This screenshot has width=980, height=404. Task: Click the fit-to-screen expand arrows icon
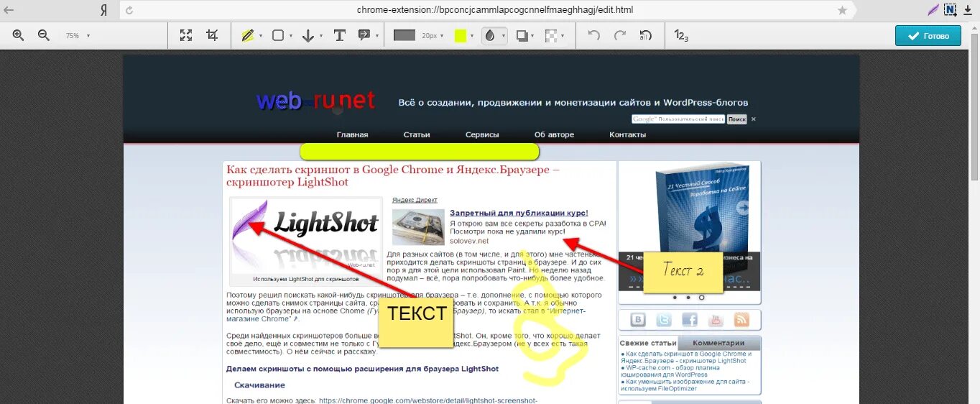(186, 35)
